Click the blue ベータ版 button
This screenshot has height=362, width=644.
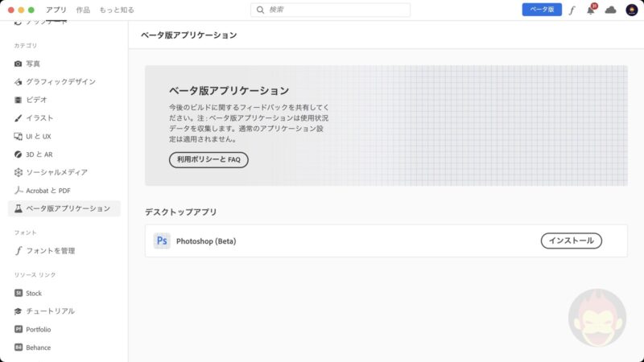[542, 10]
